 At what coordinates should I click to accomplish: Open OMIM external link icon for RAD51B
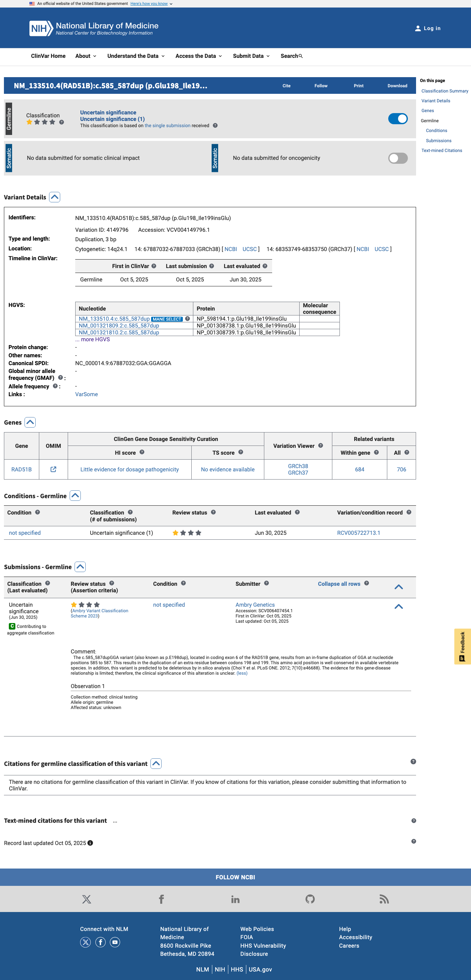click(x=53, y=469)
